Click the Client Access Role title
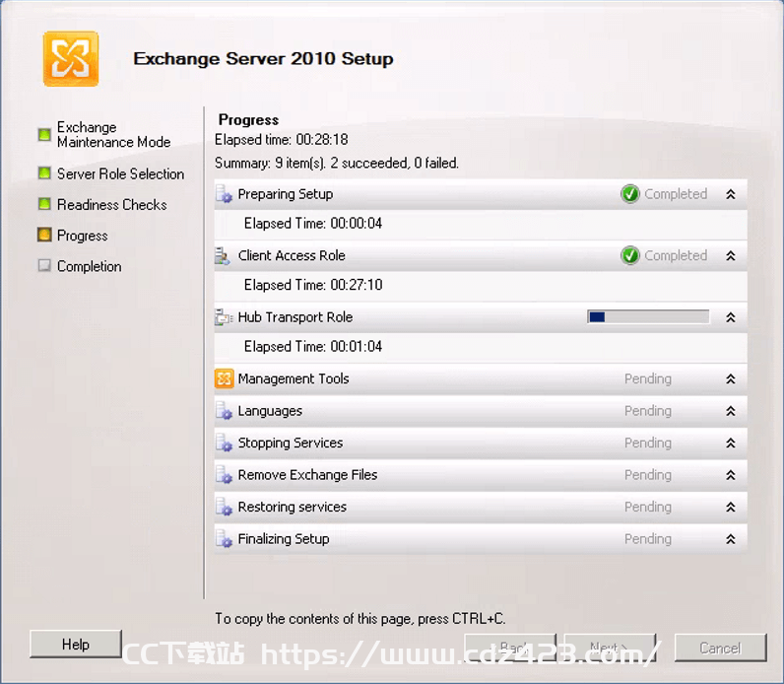Screen dimensions: 784x684 coord(292,255)
